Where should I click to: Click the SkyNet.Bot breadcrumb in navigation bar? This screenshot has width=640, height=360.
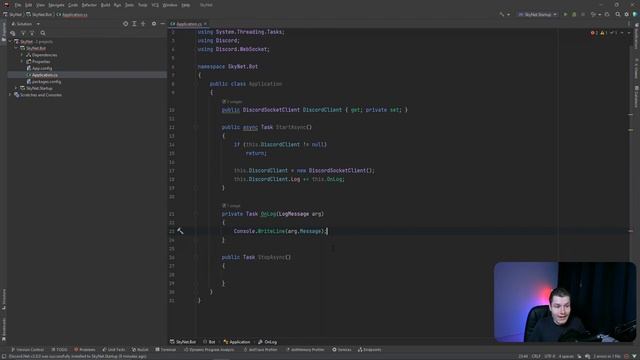click(x=39, y=15)
